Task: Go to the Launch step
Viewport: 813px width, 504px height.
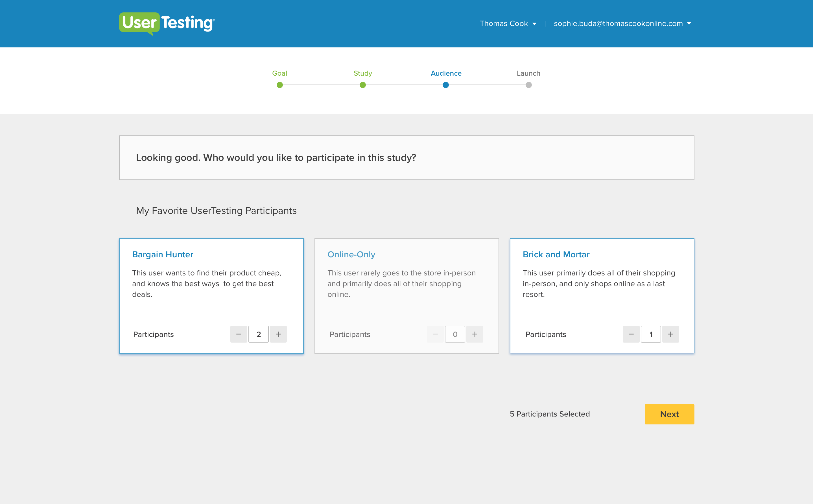Action: [528, 73]
